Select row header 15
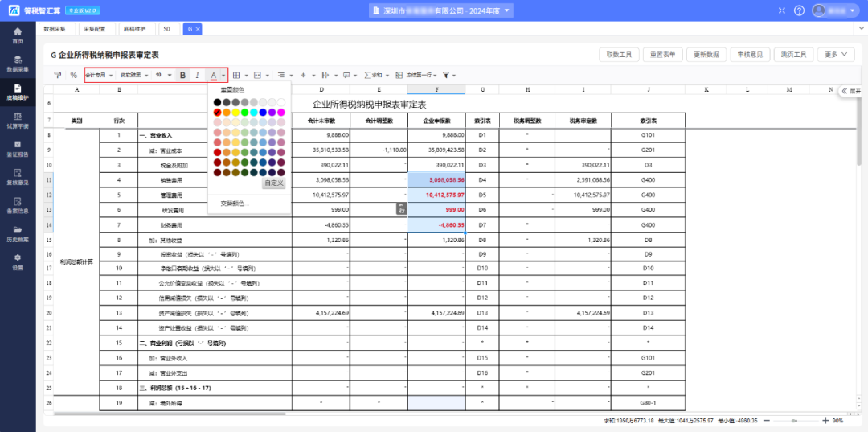 49,241
